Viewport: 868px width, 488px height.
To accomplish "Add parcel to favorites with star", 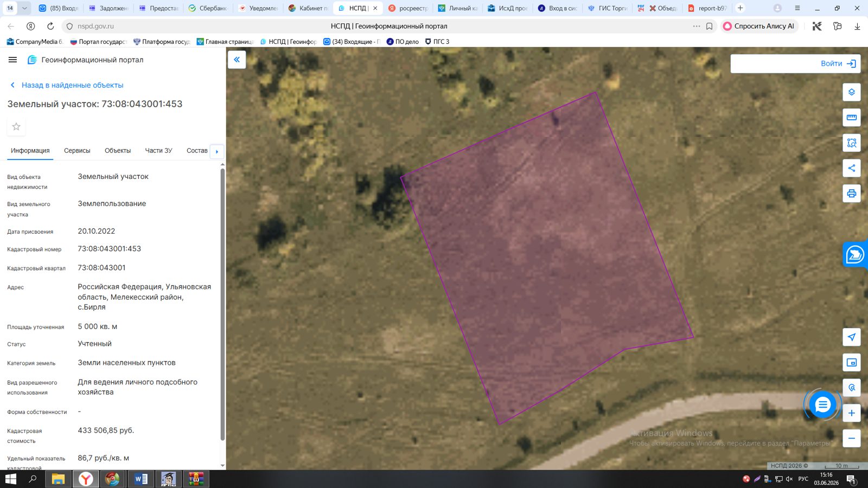I will [x=16, y=126].
